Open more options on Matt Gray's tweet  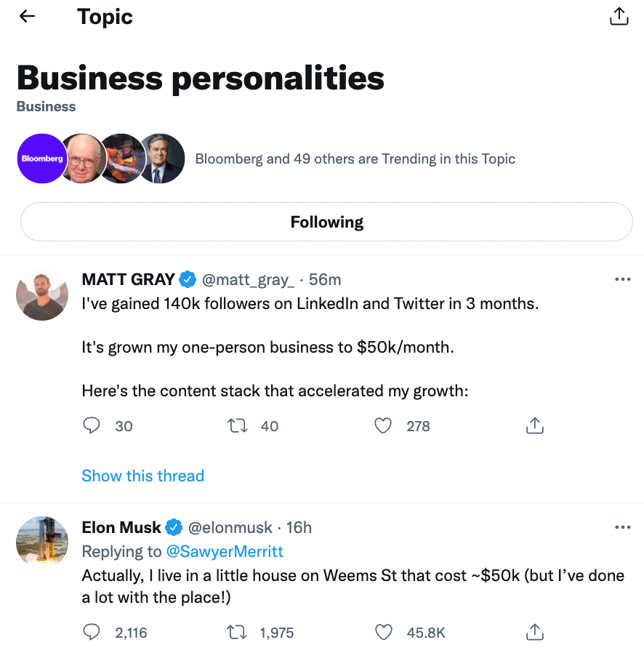click(622, 279)
